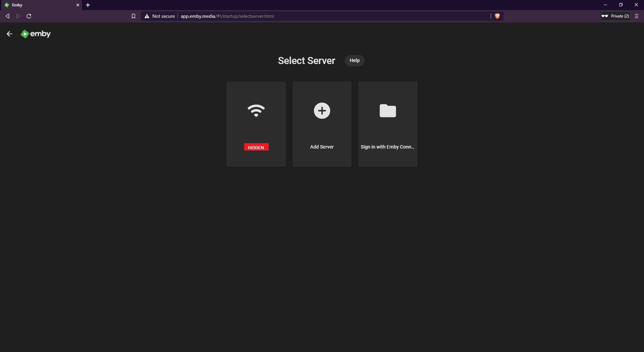Close the Emby browser tab
The image size is (644, 352).
(x=78, y=5)
